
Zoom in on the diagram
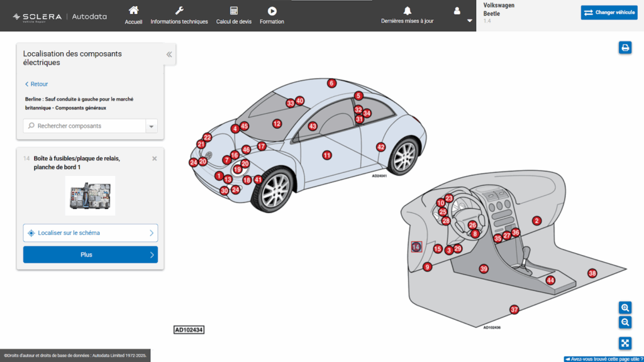[625, 307]
